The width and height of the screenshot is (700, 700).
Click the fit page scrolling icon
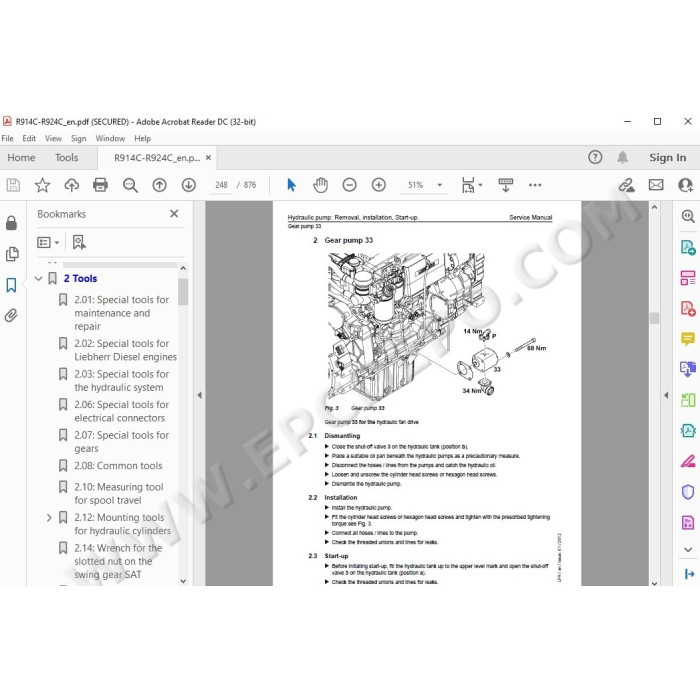click(468, 185)
